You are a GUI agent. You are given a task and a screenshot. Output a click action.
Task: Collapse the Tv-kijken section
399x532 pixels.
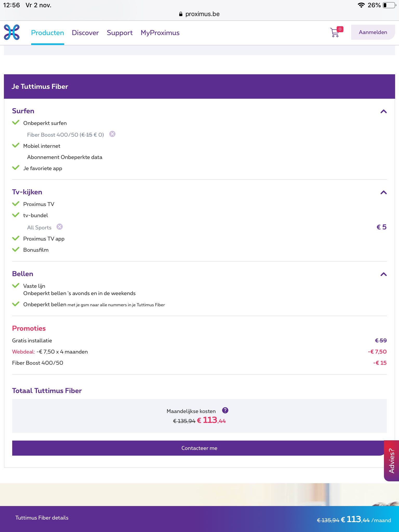(383, 192)
